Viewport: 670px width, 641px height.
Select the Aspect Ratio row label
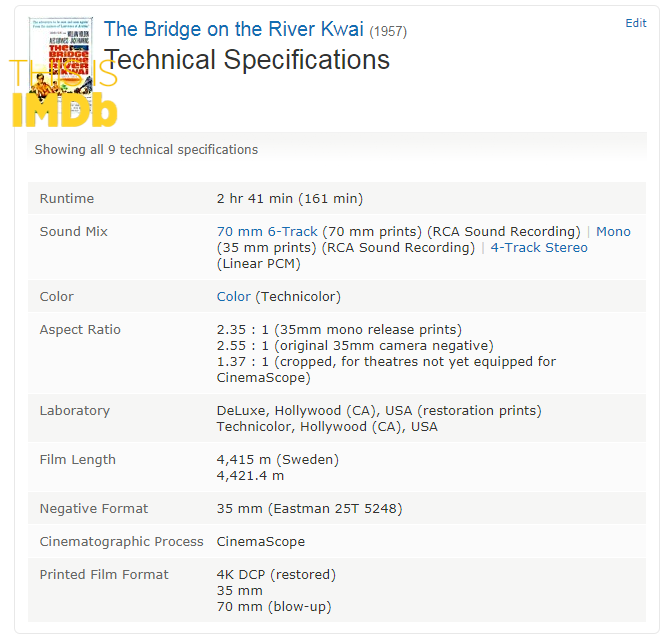pyautogui.click(x=80, y=329)
